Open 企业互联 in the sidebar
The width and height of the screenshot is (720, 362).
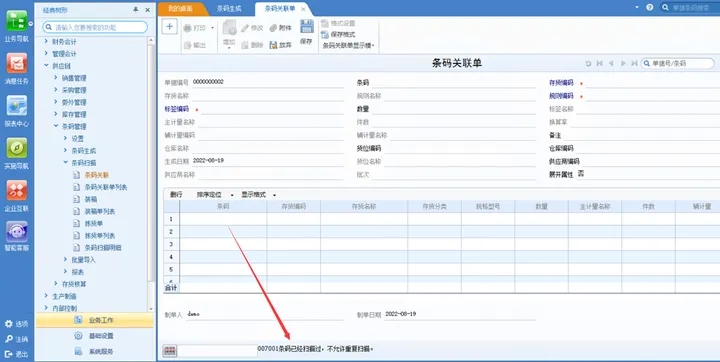point(17,196)
